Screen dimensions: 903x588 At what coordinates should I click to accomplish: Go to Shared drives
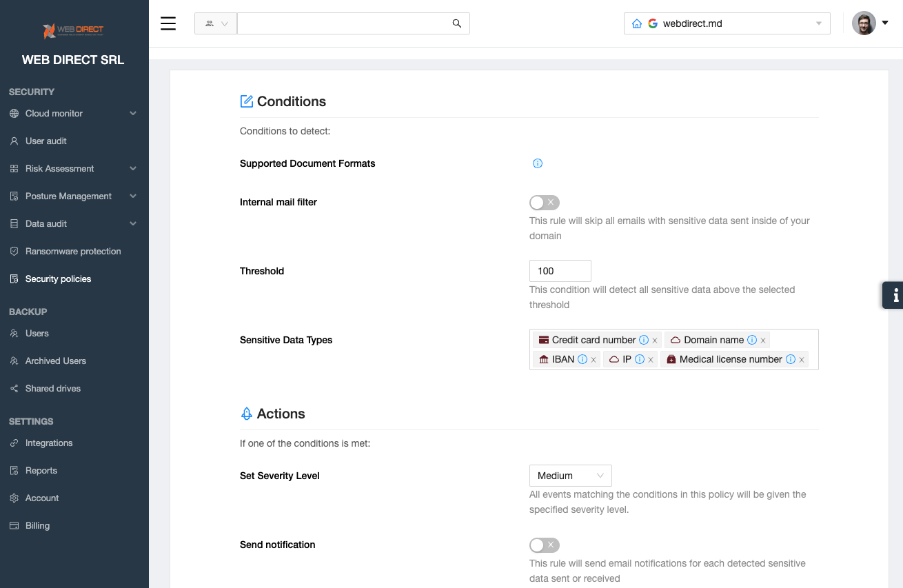53,389
